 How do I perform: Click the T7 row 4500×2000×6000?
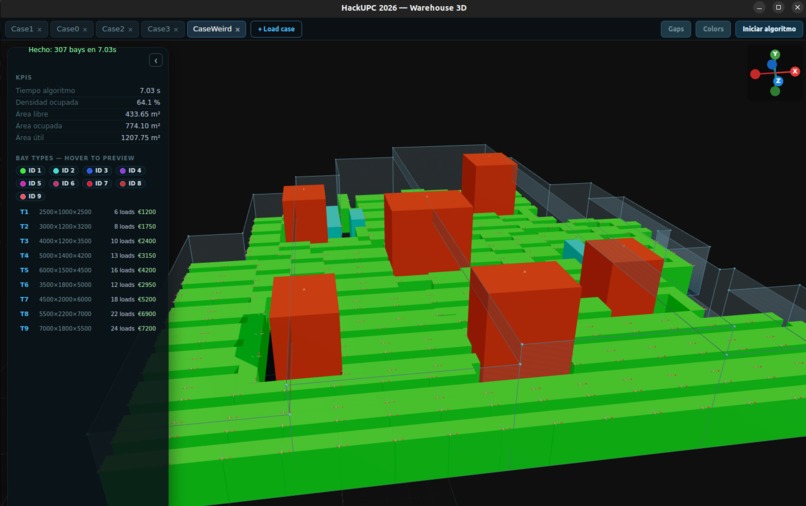(87, 299)
